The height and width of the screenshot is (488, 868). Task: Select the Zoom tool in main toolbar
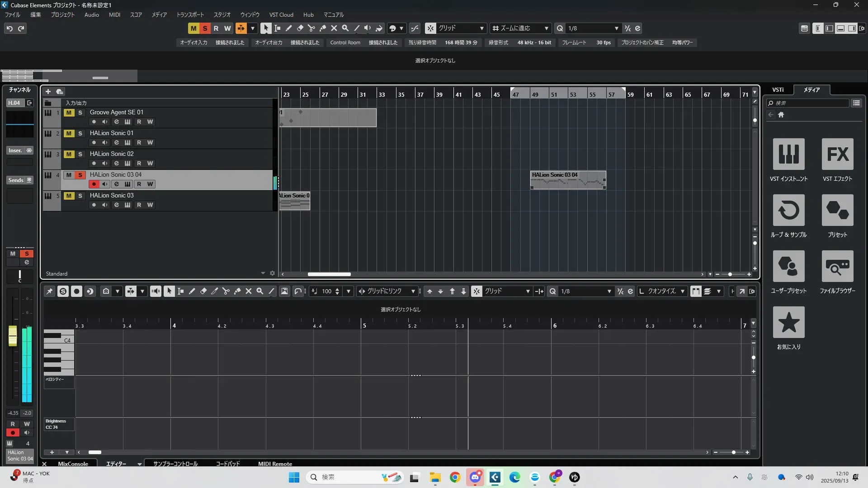pyautogui.click(x=345, y=28)
